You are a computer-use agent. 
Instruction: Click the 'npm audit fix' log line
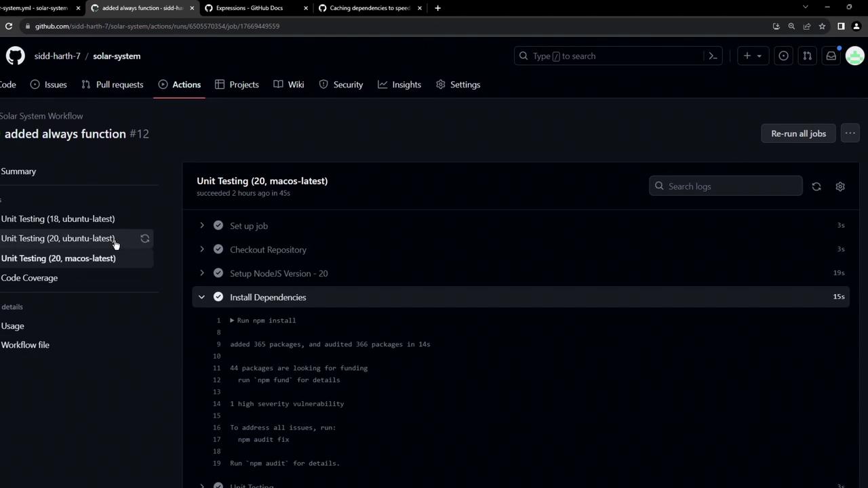pyautogui.click(x=263, y=440)
